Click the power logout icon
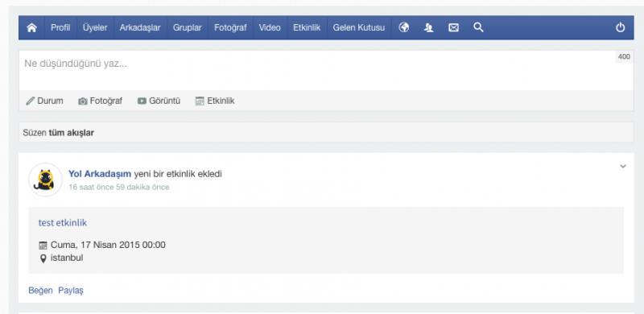Screen dimensions: 644x314 click(620, 27)
